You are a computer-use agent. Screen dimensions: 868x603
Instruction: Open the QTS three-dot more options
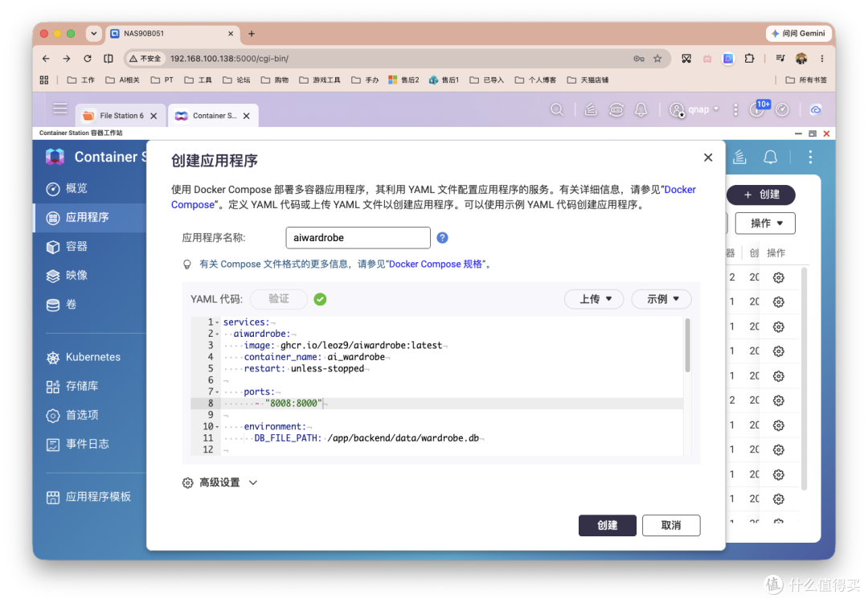tap(735, 109)
